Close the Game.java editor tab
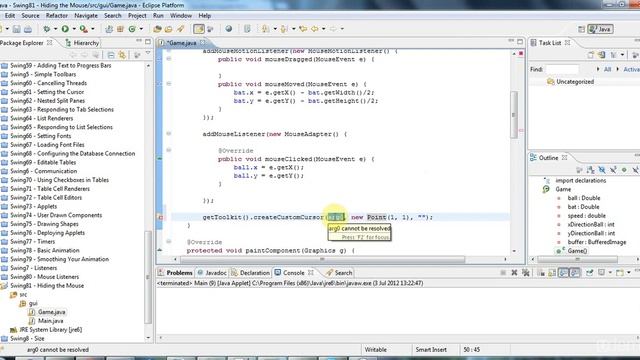 203,42
